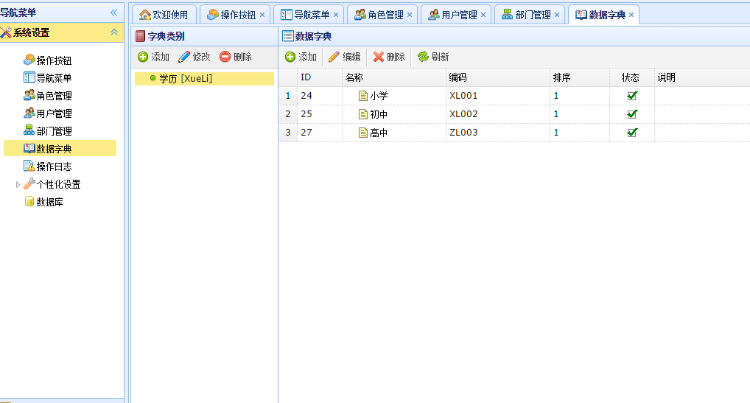Click the 数据库 cylinder icon
The height and width of the screenshot is (403, 750).
point(29,201)
